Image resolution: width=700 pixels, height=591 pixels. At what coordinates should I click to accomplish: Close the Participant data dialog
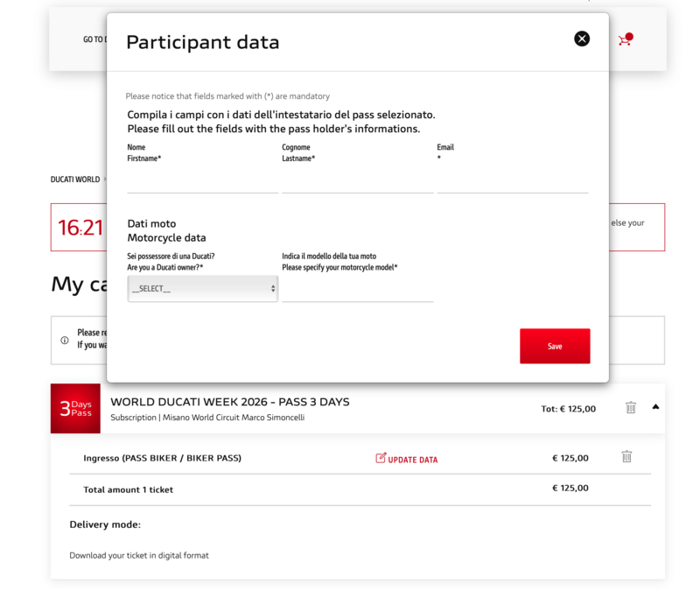tap(582, 39)
